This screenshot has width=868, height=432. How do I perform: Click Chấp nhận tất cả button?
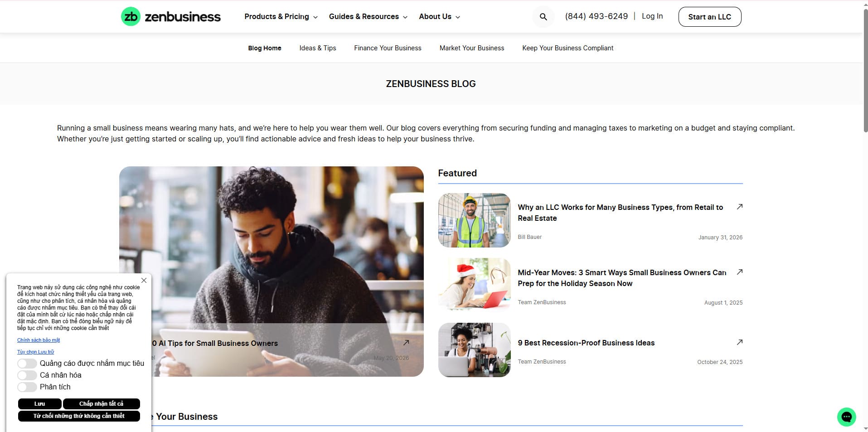(102, 404)
